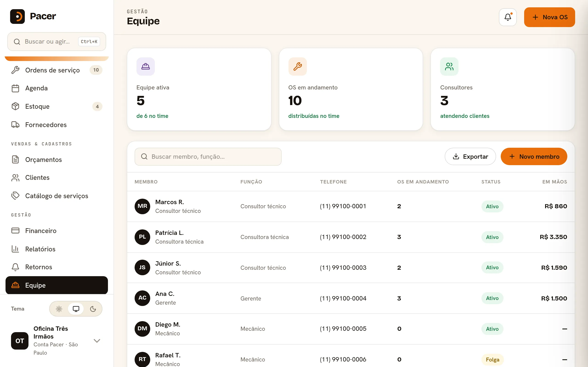Click the orange wrench OS em andamento icon
Screen dimensions: 588x367
point(297,66)
